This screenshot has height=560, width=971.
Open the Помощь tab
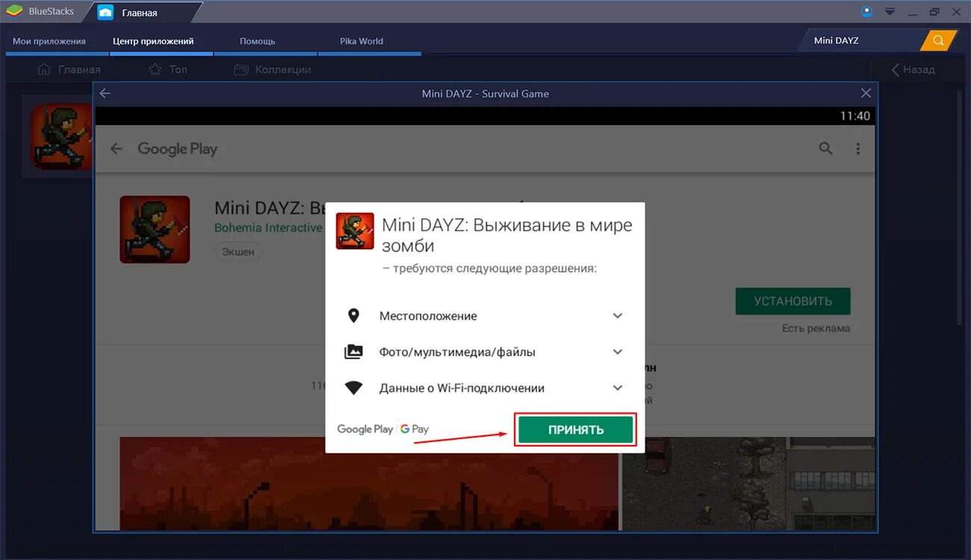(x=258, y=41)
